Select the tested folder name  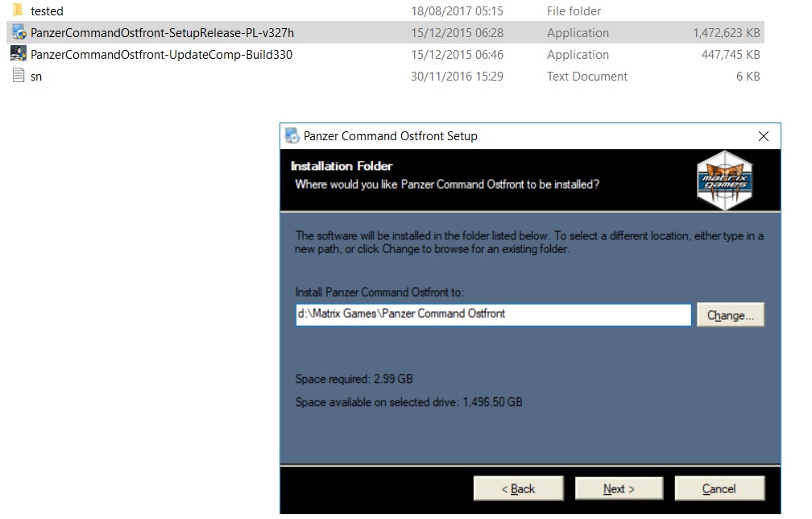pos(47,10)
